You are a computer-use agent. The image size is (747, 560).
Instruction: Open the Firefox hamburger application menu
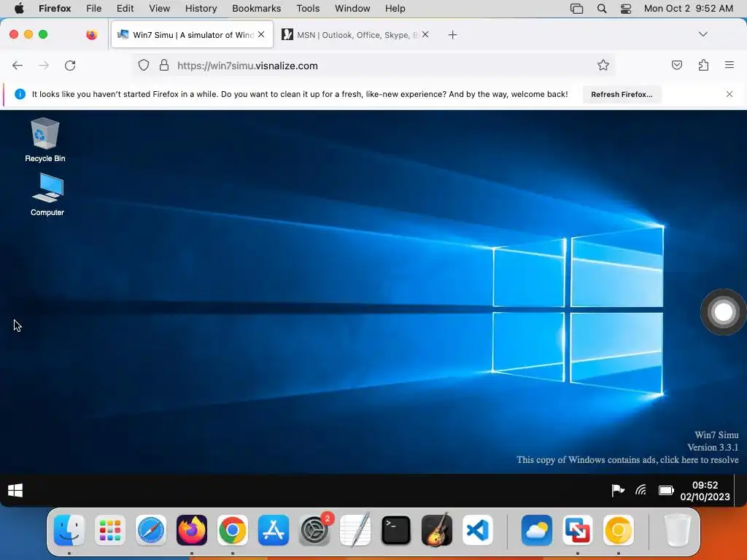pos(729,65)
